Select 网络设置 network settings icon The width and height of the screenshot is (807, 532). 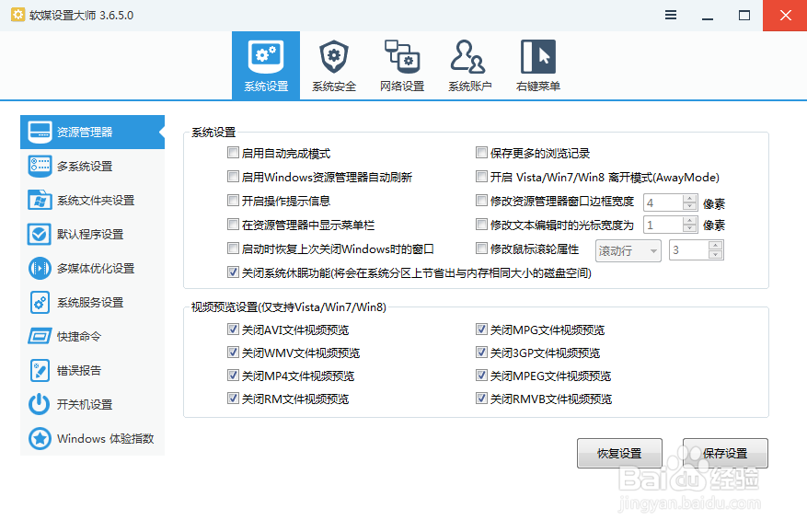[x=401, y=64]
